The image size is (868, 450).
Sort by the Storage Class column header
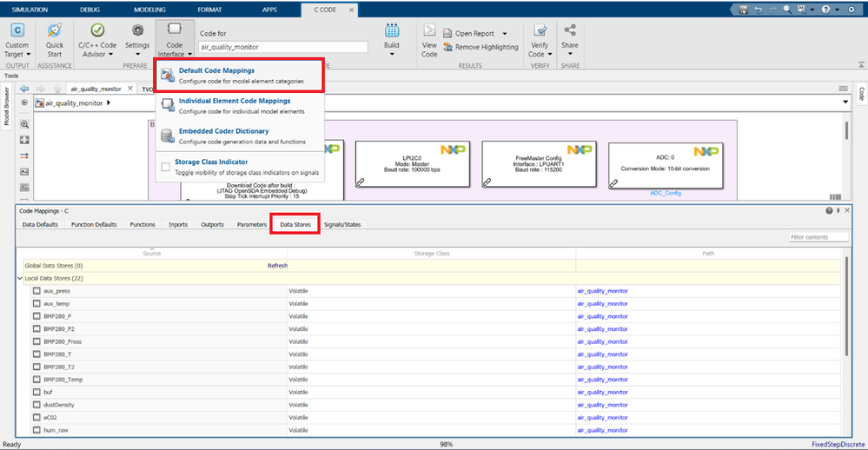click(432, 253)
